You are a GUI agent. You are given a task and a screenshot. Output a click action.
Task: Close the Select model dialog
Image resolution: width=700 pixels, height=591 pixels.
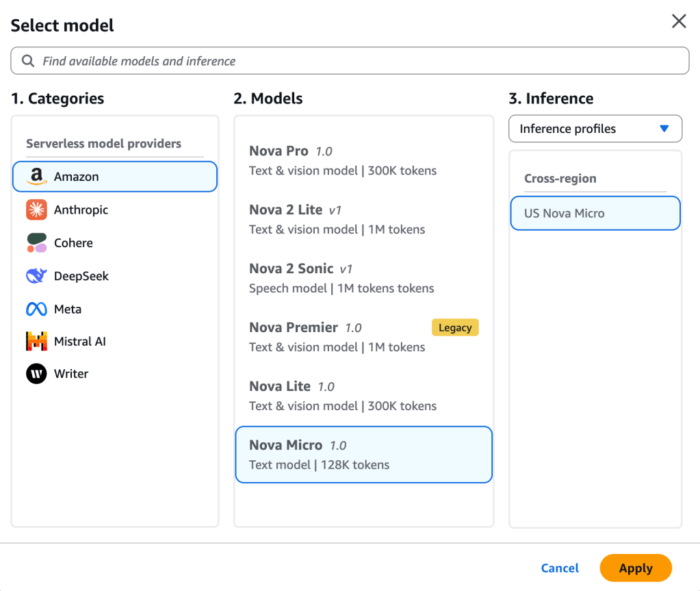678,22
